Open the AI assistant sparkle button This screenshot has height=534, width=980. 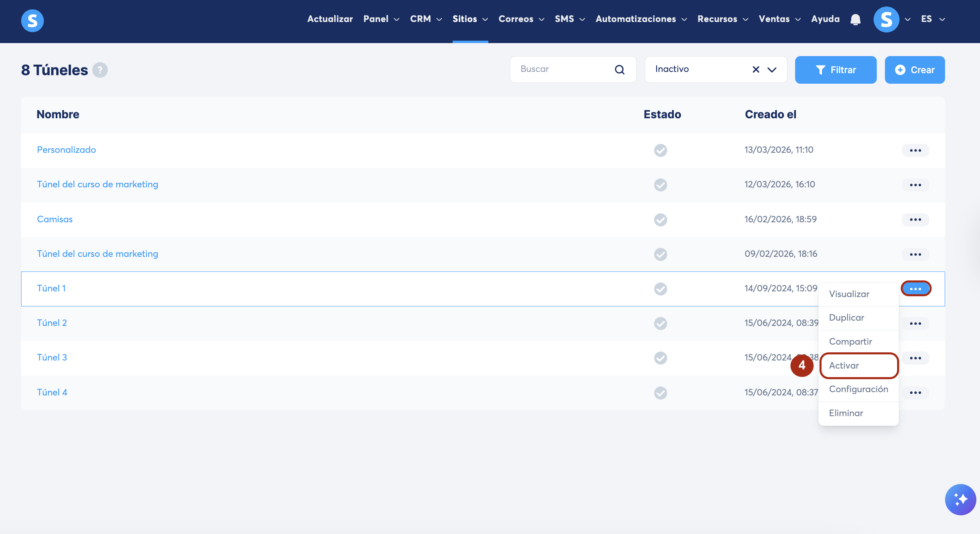pos(960,499)
